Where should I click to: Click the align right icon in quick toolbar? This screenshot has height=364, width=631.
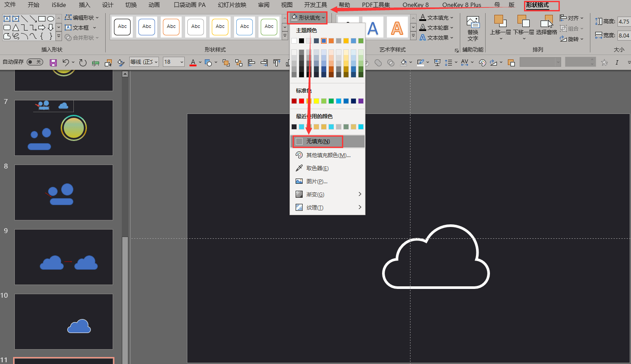(x=264, y=62)
